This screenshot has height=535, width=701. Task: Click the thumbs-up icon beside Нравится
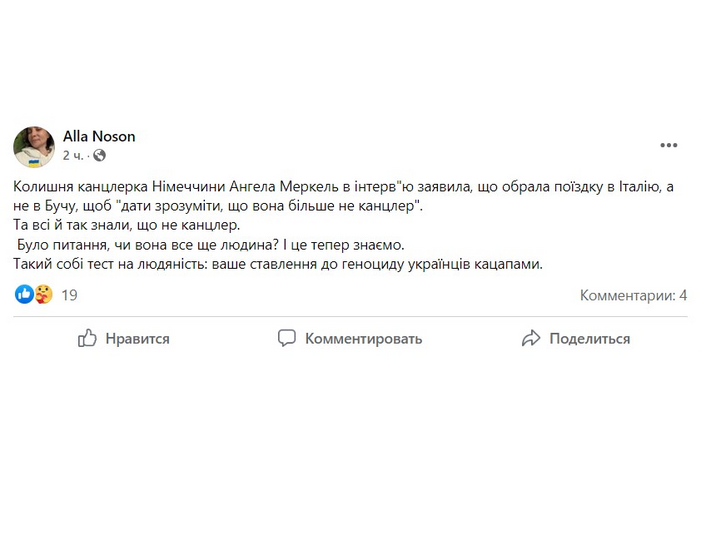click(88, 338)
